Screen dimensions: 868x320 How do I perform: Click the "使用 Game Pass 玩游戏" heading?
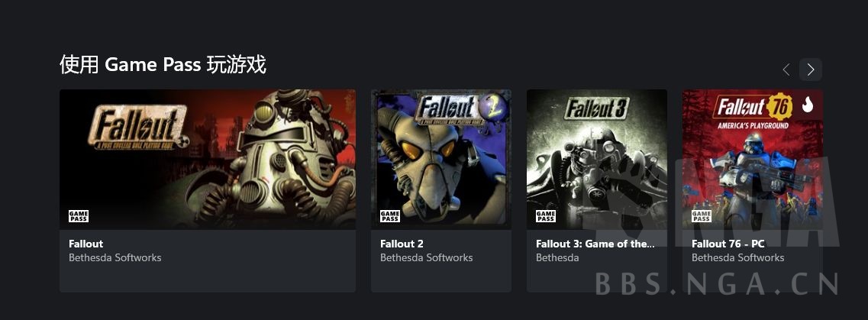(x=163, y=65)
